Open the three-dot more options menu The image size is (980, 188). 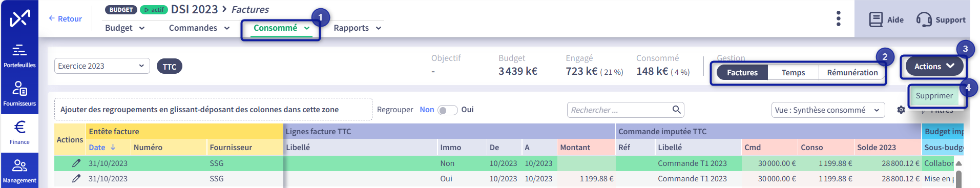point(838,18)
